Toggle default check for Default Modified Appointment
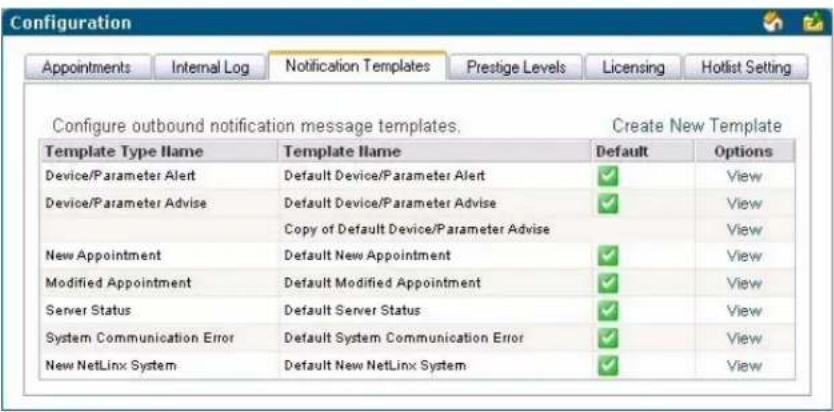This screenshot has width=834, height=412. [x=607, y=283]
